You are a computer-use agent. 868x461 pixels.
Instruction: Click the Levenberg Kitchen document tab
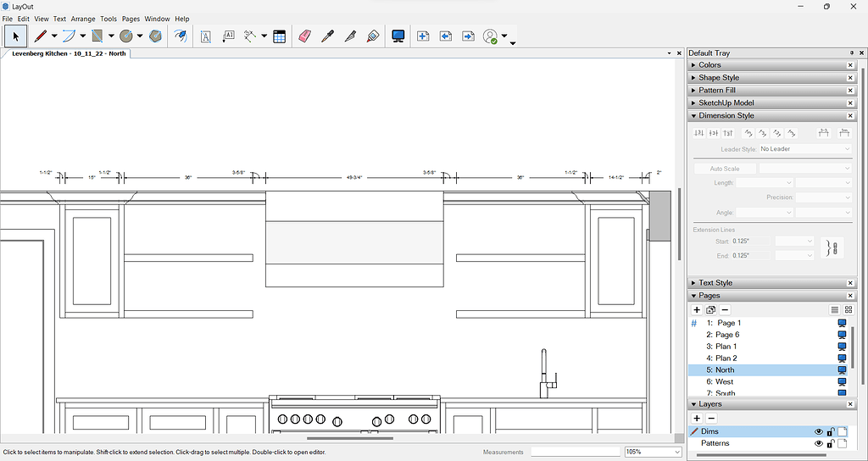[x=69, y=53]
